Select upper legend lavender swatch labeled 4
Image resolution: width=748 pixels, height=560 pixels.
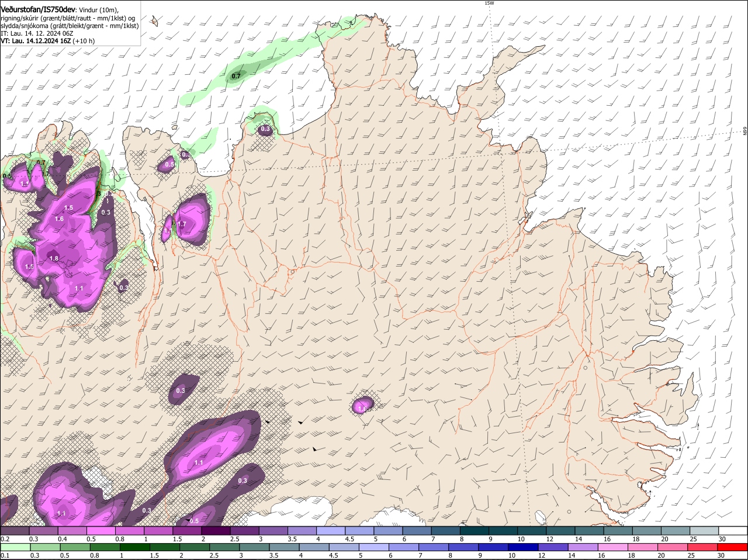point(330,530)
